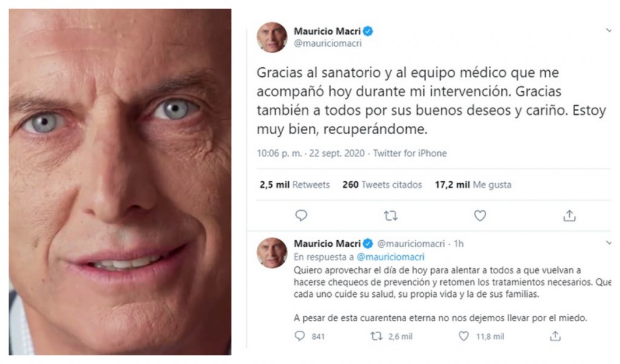Expand the main tweet's options chevron

[x=608, y=30]
